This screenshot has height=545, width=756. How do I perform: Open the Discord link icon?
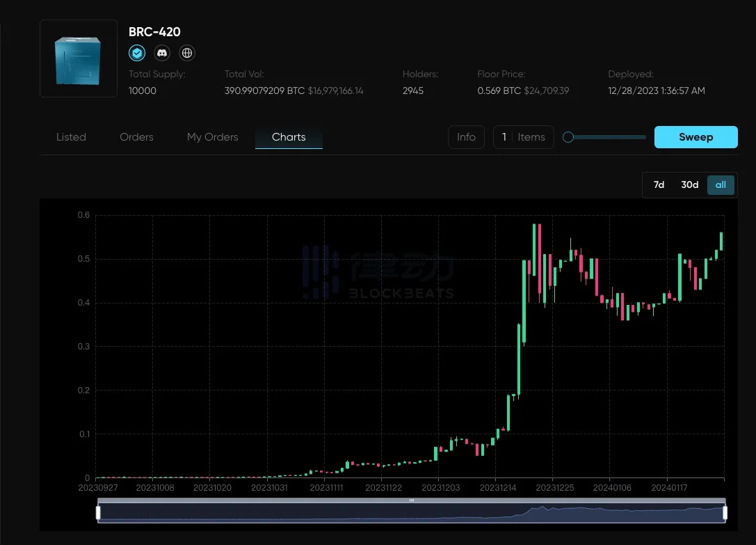click(162, 53)
